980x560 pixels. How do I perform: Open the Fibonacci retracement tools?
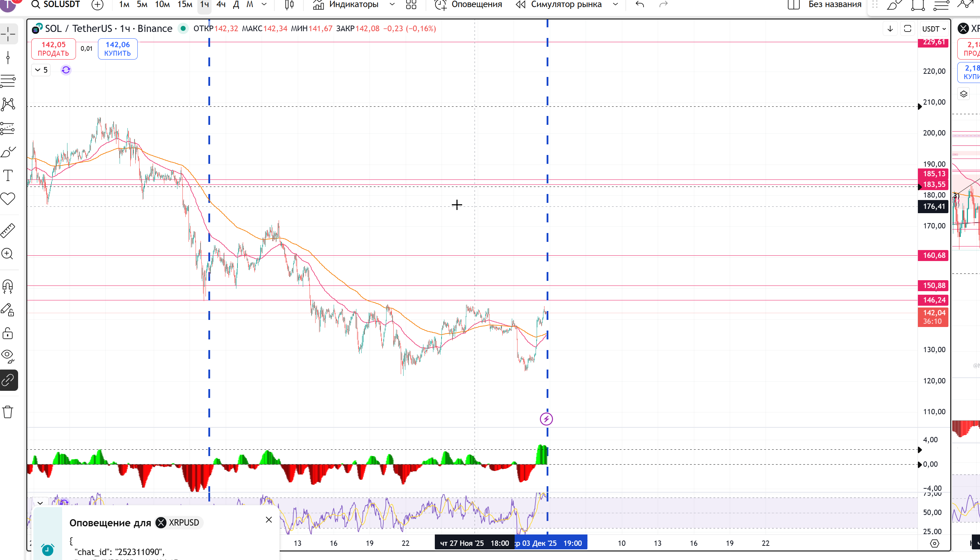(8, 81)
